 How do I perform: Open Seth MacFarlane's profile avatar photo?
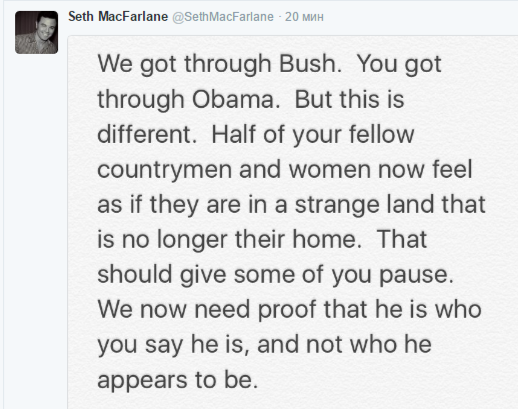[36, 32]
